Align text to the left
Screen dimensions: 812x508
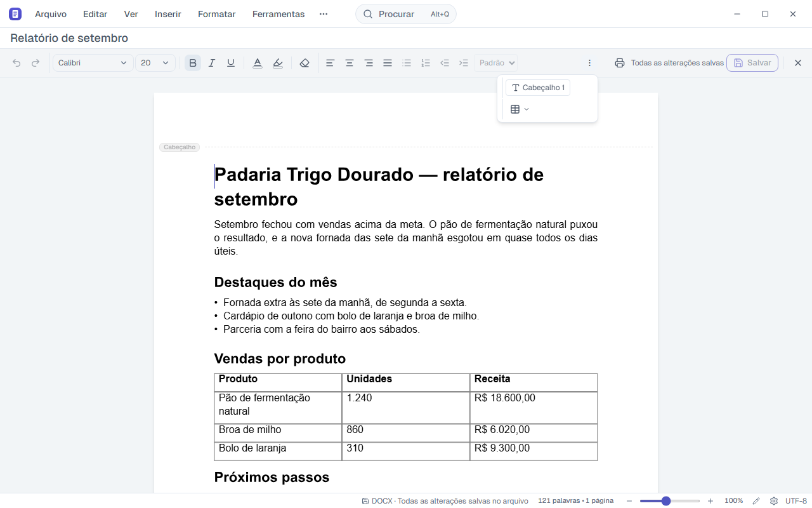point(330,63)
